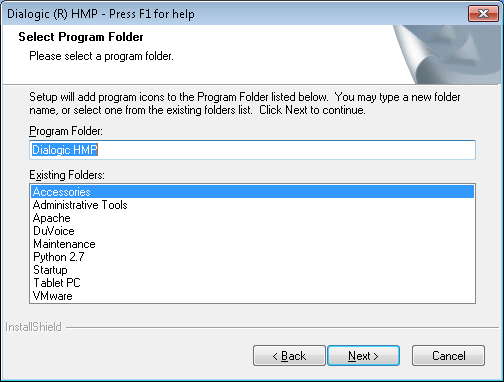This screenshot has height=382, width=504.
Task: Click the InstallShield branding text
Action: (x=33, y=327)
